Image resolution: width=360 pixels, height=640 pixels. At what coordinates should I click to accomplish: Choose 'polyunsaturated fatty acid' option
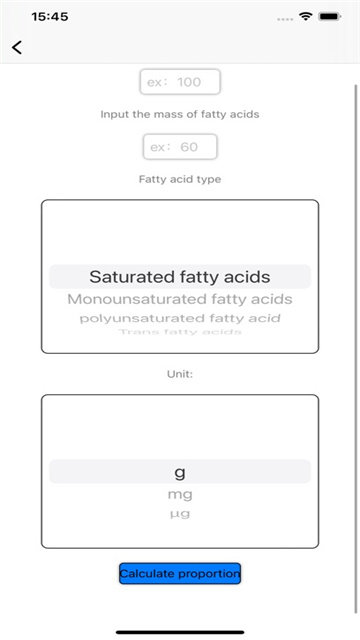coord(180,318)
